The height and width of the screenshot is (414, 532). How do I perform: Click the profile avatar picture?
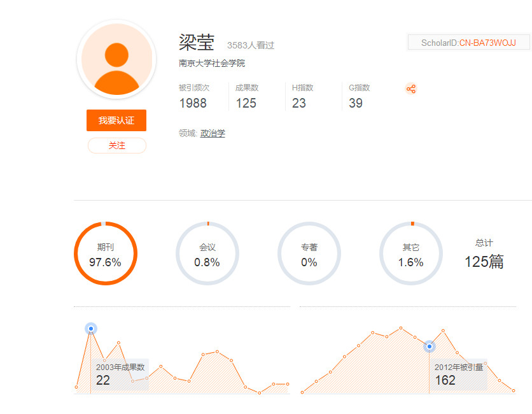[116, 59]
